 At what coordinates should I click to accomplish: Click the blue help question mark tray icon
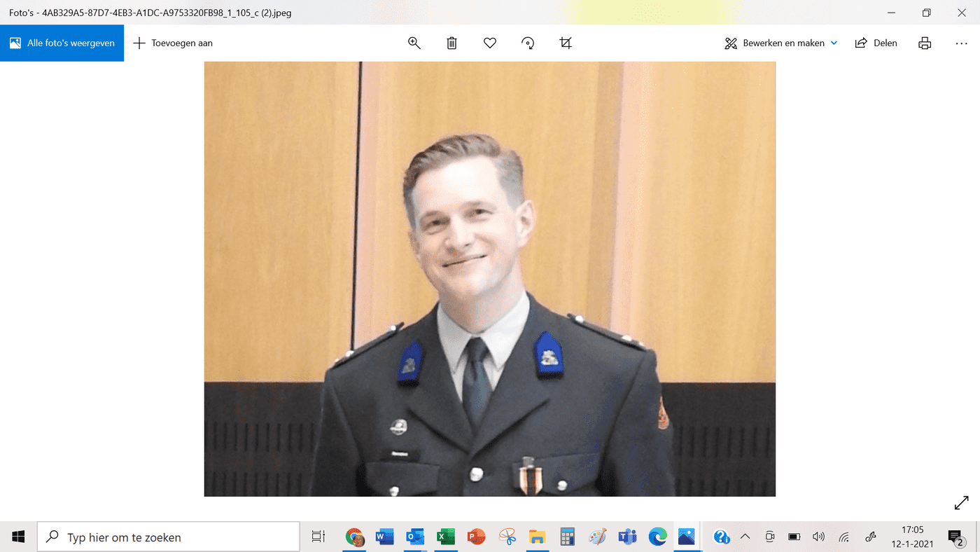722,537
